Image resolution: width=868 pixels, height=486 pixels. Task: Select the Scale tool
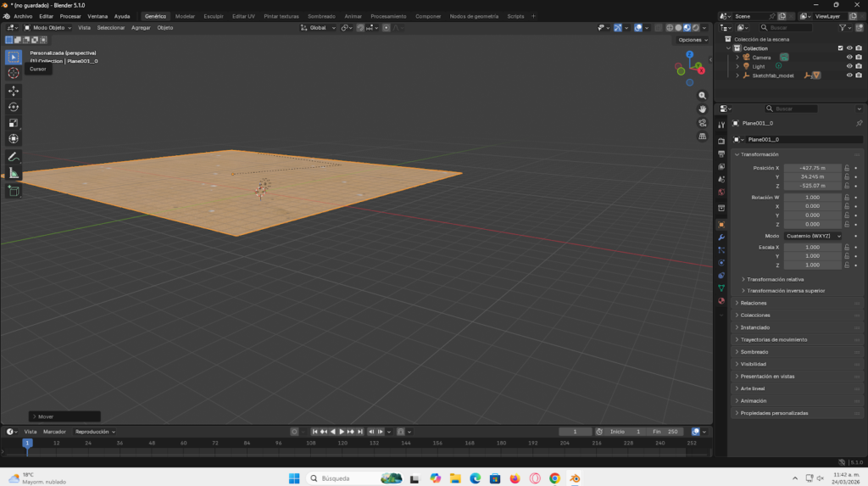click(14, 123)
